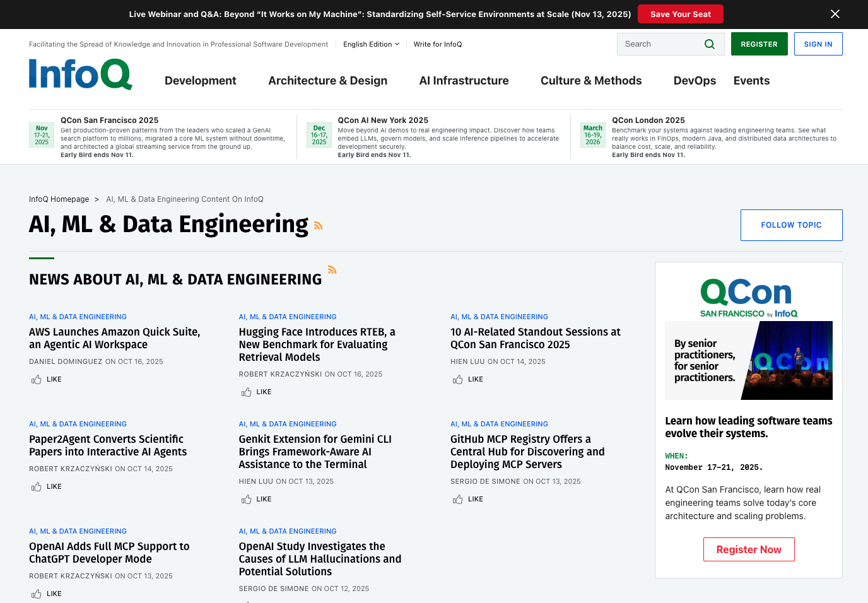The width and height of the screenshot is (868, 603).
Task: Click the Nov 17-21 2025 date badge
Action: (x=42, y=135)
